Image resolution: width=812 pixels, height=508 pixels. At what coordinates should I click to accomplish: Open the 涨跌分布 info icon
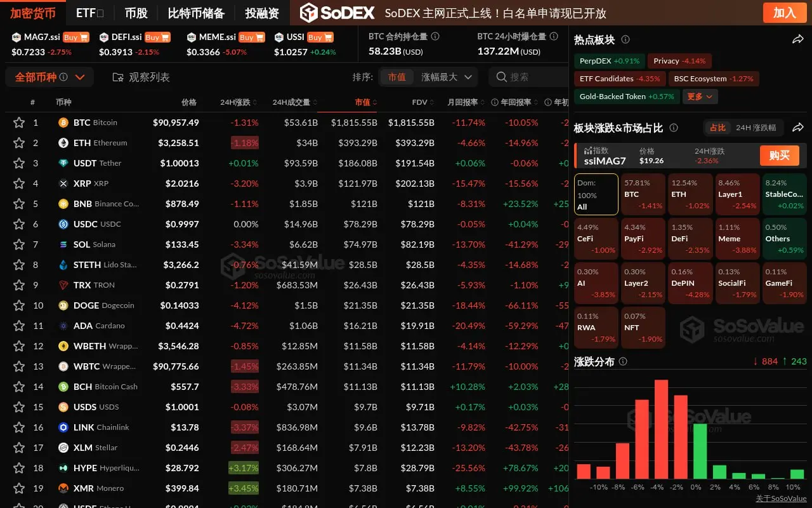click(x=622, y=361)
